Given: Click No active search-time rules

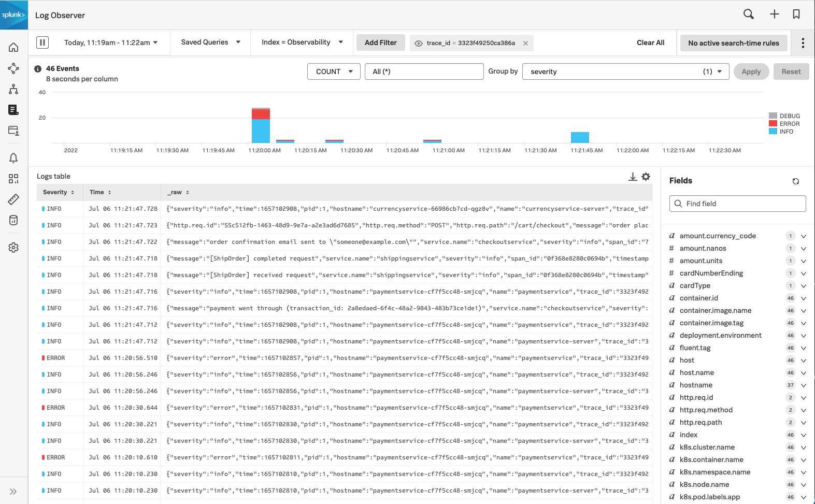Looking at the screenshot, I should pos(734,43).
